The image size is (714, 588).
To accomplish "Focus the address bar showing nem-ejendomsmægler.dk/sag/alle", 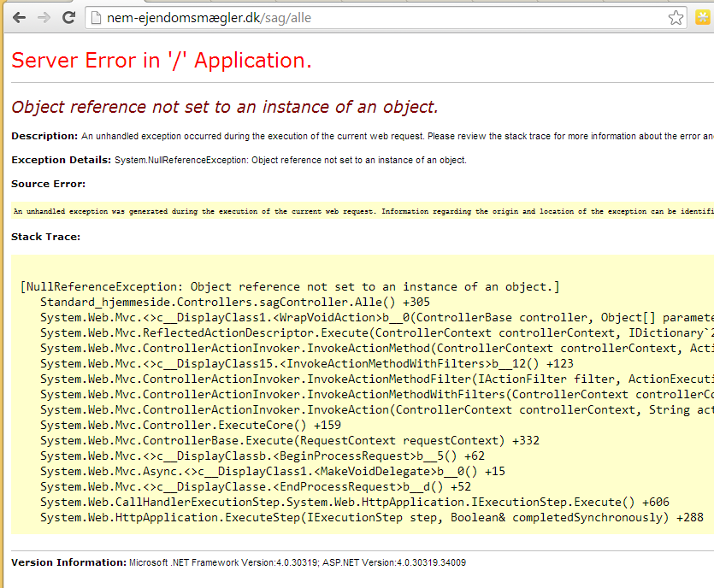I will (342, 18).
